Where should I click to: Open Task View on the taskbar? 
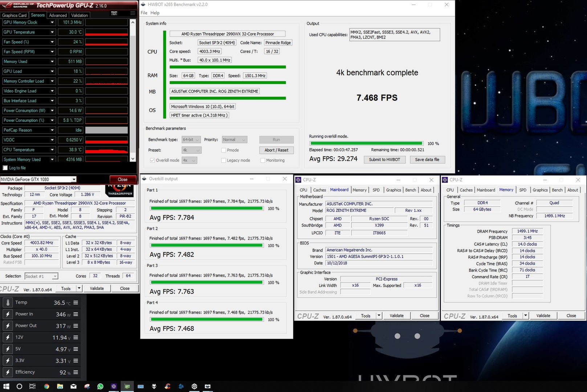[32, 386]
